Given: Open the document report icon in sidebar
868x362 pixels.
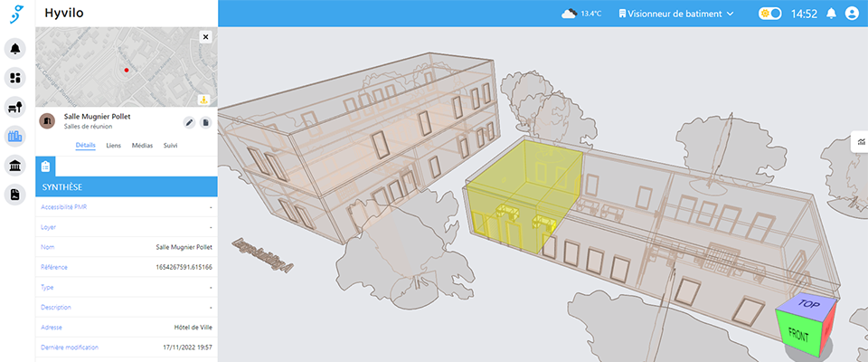Looking at the screenshot, I should tap(15, 195).
